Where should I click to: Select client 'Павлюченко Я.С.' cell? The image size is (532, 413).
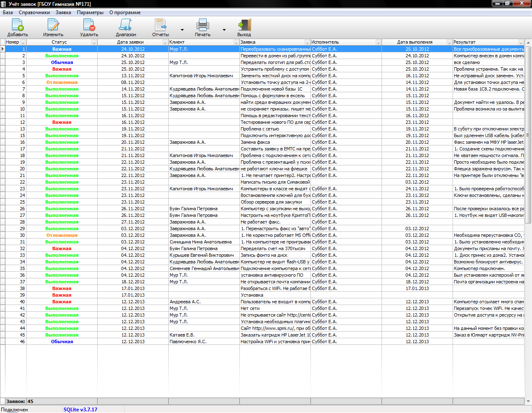[204, 342]
